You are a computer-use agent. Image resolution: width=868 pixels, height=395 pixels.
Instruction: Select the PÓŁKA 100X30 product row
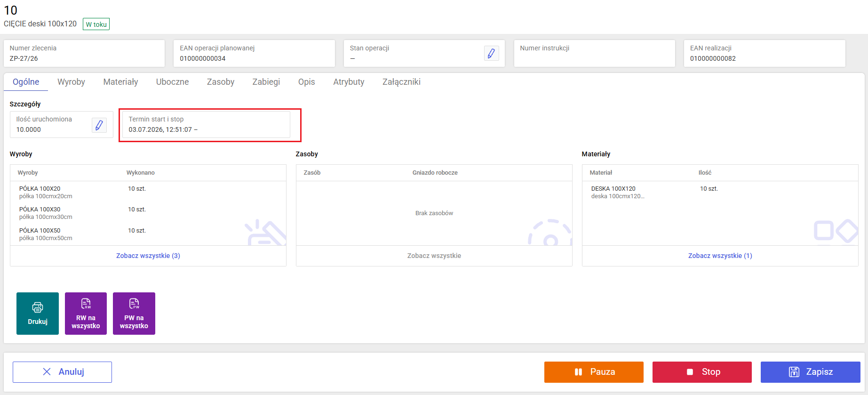148,213
